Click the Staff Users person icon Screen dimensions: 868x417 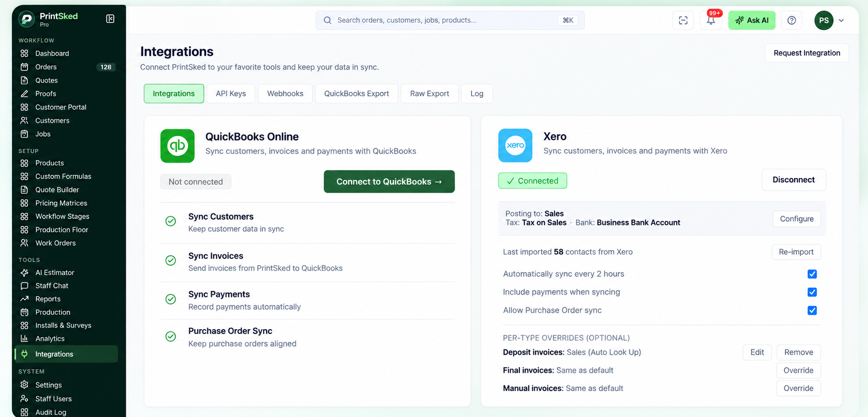[24, 399]
